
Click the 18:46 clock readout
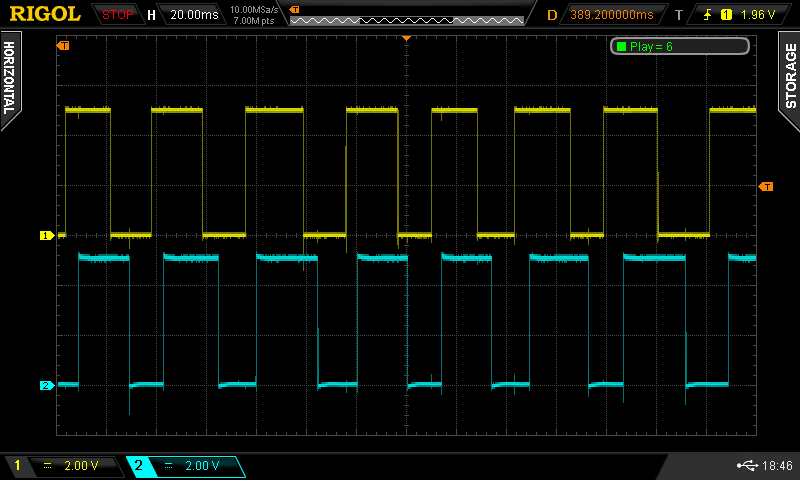coord(777,465)
